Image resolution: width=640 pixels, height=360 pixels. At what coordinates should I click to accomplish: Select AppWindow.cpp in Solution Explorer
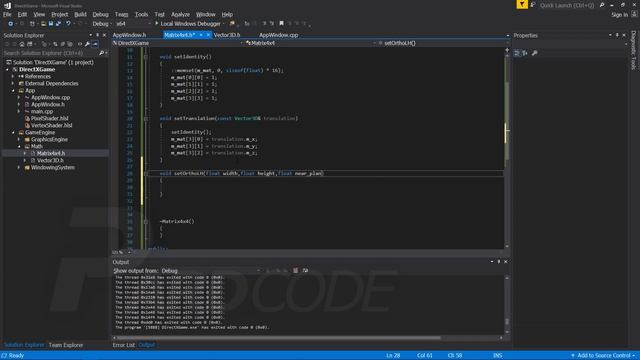(50, 98)
